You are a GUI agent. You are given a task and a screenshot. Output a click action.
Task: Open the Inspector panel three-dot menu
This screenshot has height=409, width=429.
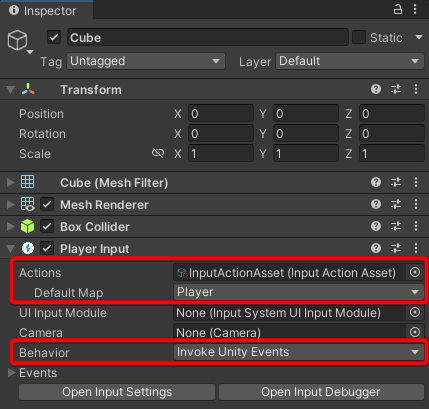(x=415, y=9)
